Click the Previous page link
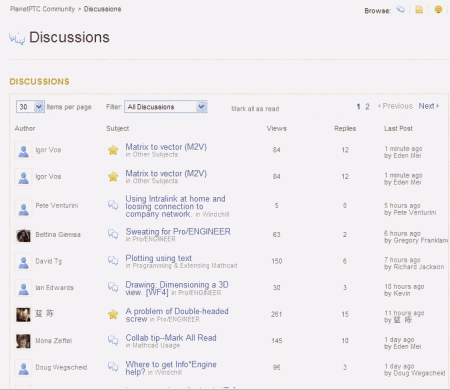Image resolution: width=450 pixels, height=390 pixels. click(395, 106)
